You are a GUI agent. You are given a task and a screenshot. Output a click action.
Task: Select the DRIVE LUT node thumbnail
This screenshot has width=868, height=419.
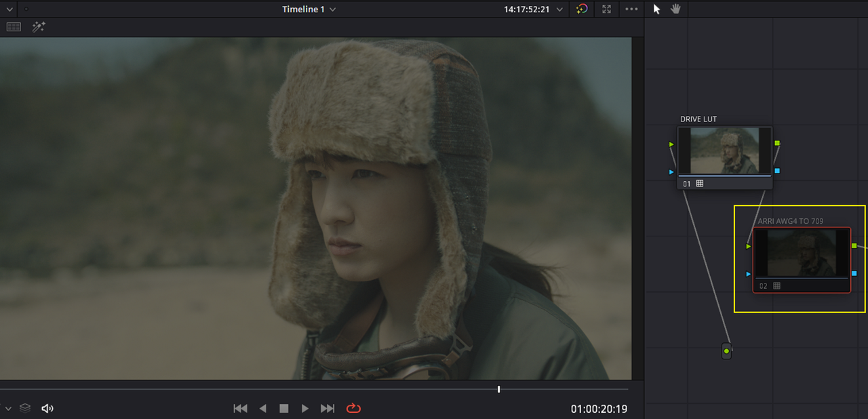click(x=725, y=151)
